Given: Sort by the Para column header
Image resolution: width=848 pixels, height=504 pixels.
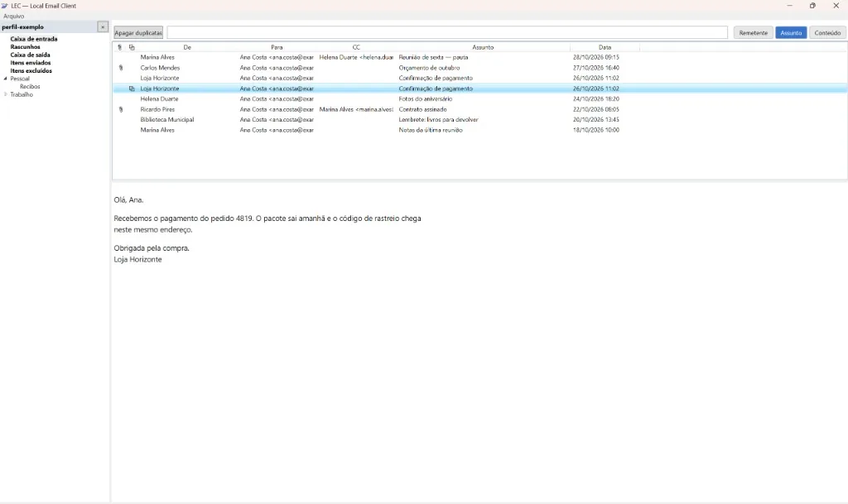Looking at the screenshot, I should tap(277, 47).
